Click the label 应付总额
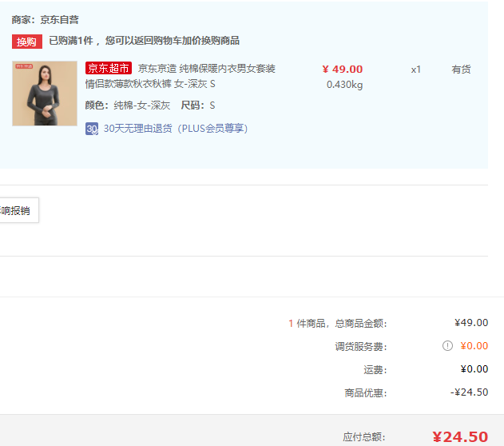The image size is (504, 446). [364, 437]
